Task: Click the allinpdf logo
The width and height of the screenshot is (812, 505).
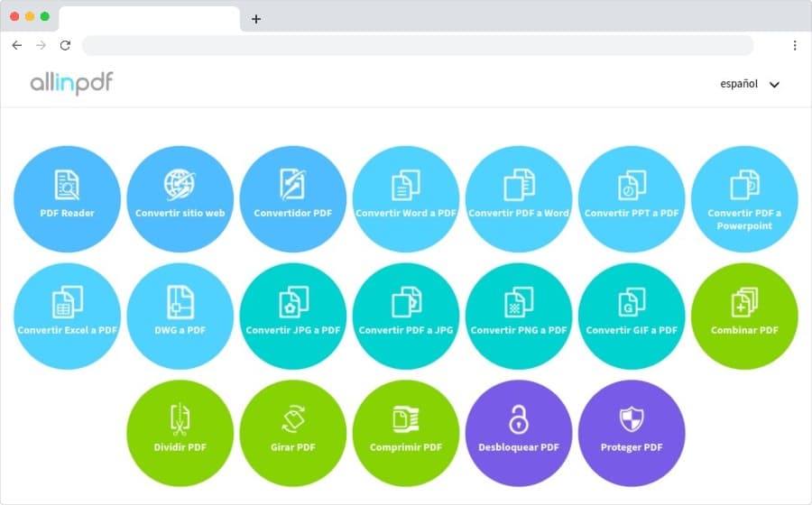Action: coord(71,83)
